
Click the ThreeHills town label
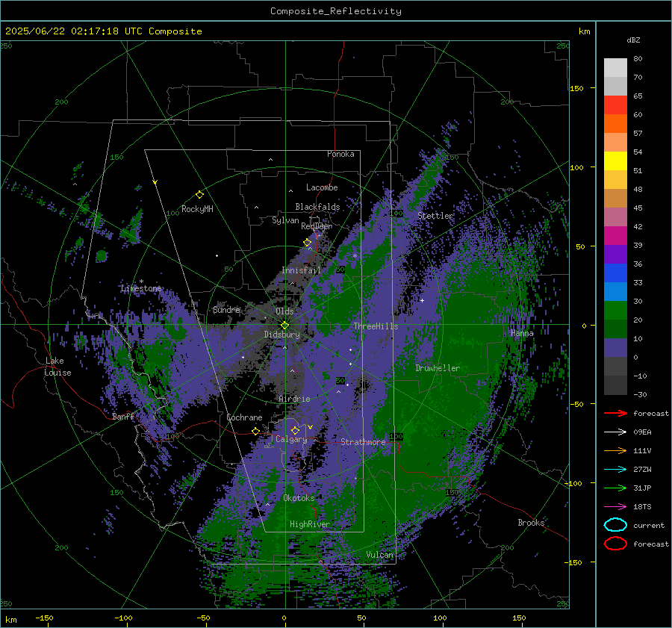(376, 326)
